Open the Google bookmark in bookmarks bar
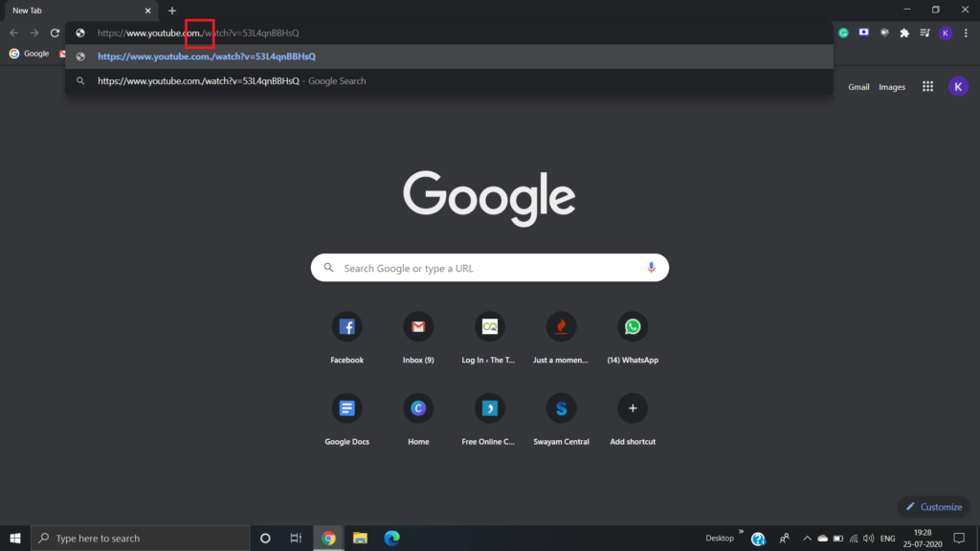Viewport: 980px width, 551px height. point(30,54)
